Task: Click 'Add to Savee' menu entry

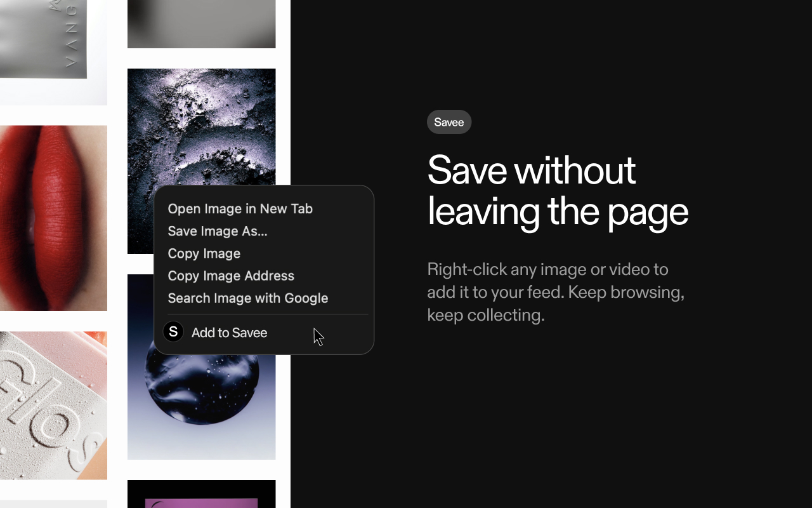Action: (x=229, y=333)
